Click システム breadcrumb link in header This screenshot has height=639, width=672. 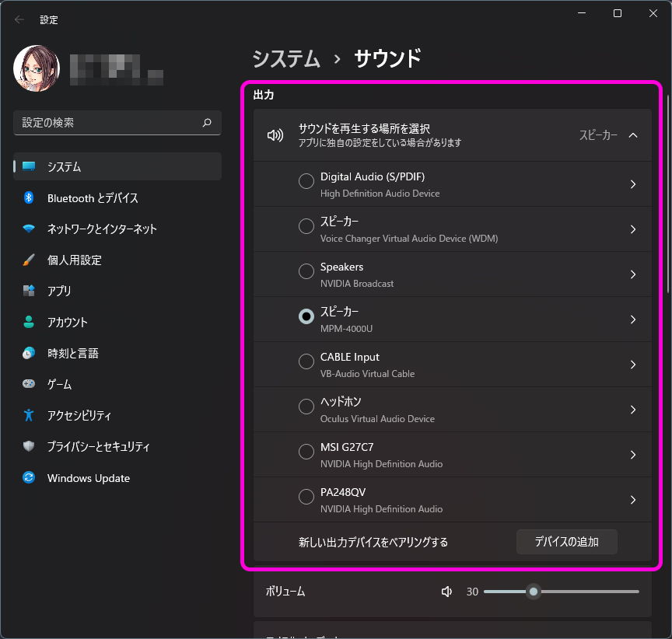pyautogui.click(x=286, y=58)
